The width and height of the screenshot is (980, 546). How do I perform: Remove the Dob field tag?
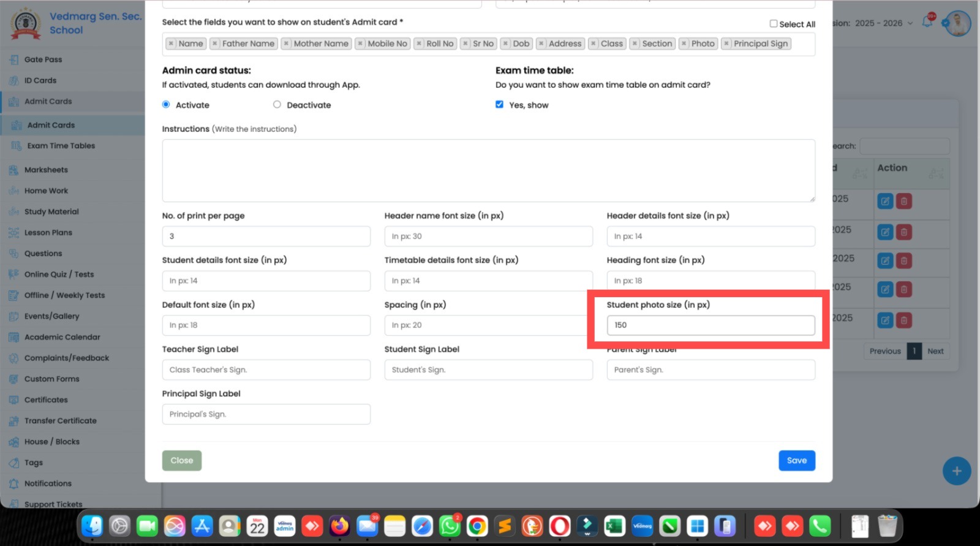[505, 44]
